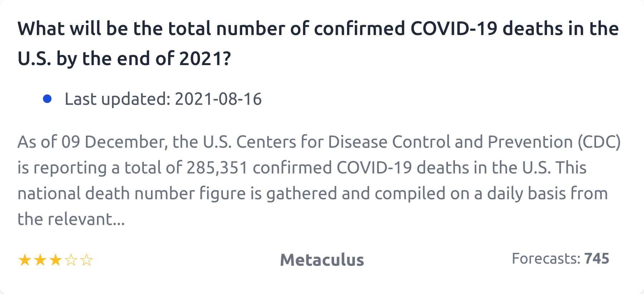This screenshot has height=294, width=644.
Task: Select the fifth empty star outline
Action: click(x=87, y=260)
